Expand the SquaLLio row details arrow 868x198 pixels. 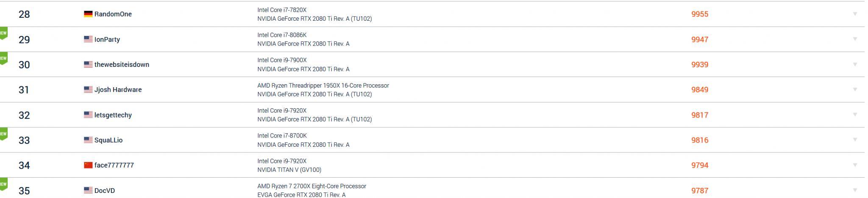[855, 140]
